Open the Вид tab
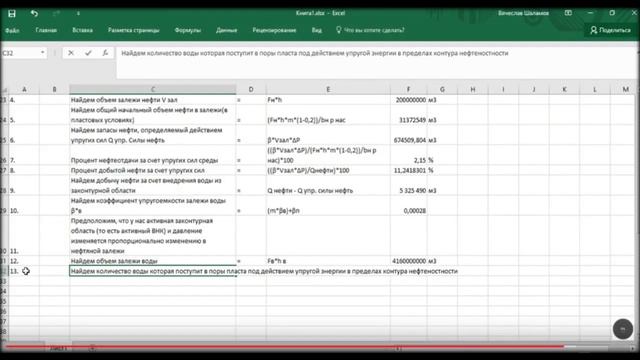This screenshot has width=640, height=360. pyautogui.click(x=317, y=30)
